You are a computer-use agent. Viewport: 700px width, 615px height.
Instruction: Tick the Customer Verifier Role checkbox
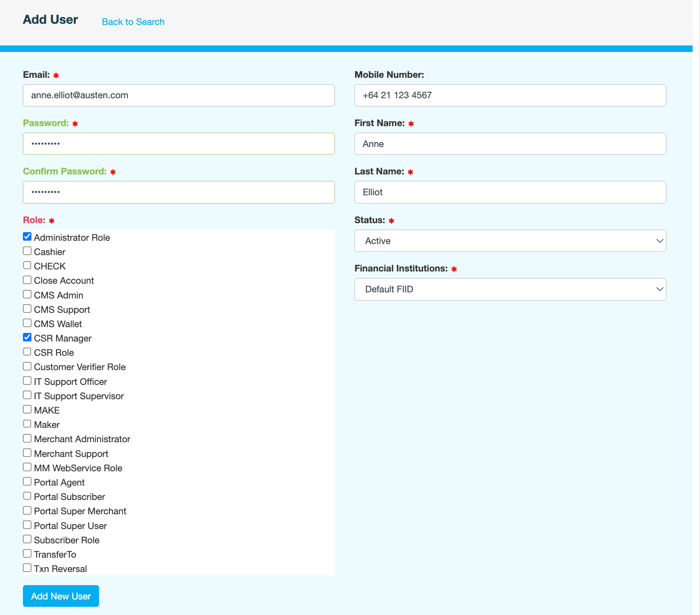point(27,366)
